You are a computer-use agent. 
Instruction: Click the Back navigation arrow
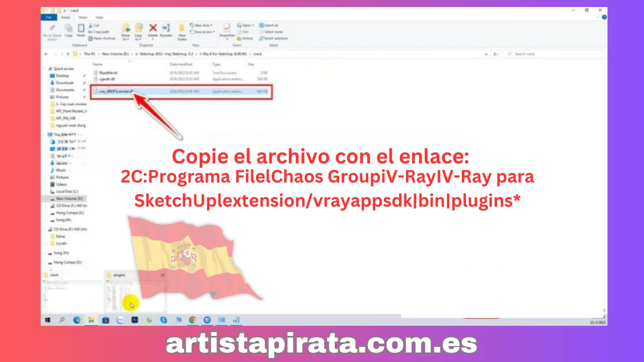[46, 54]
